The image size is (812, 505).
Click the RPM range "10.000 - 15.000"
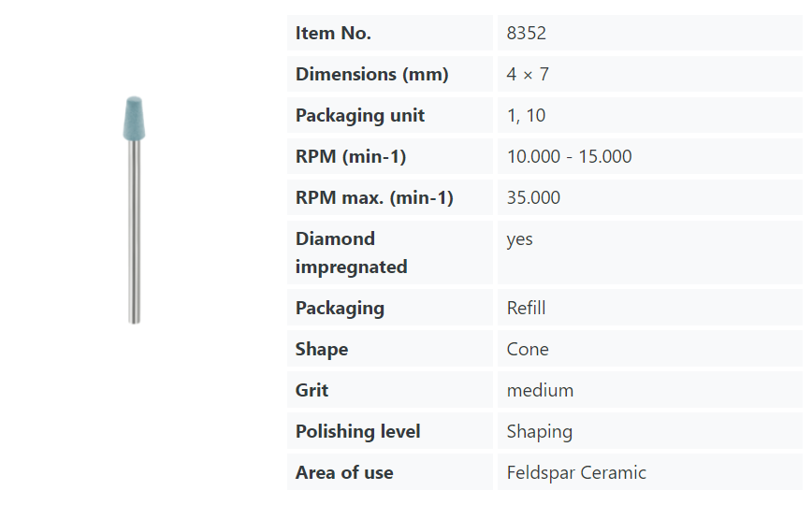coord(569,156)
